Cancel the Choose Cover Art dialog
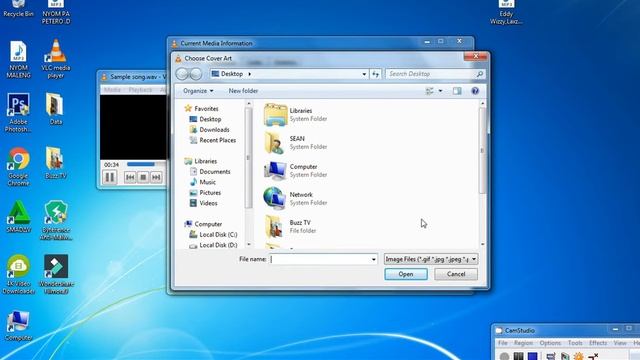The width and height of the screenshot is (640, 360). click(x=456, y=274)
